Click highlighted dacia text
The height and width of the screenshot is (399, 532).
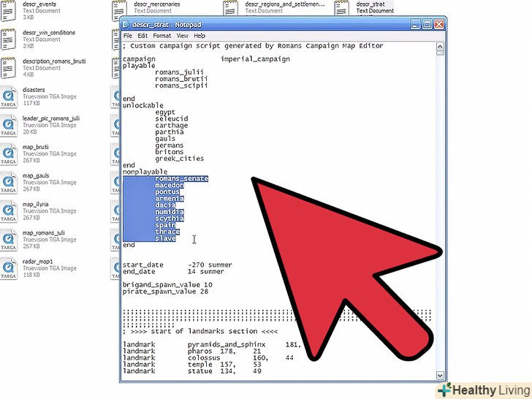coord(165,205)
